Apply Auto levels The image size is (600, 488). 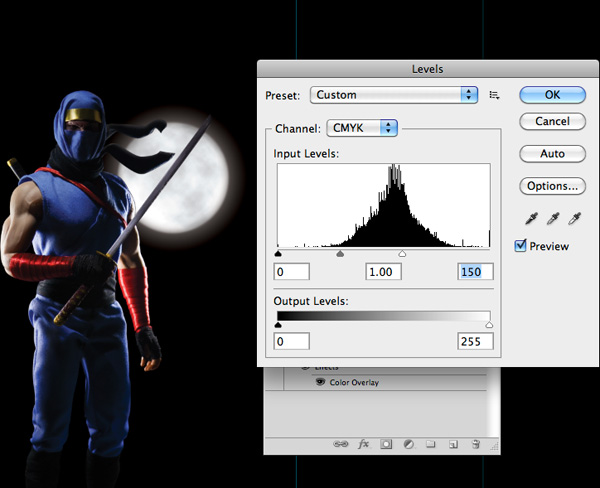(x=553, y=154)
